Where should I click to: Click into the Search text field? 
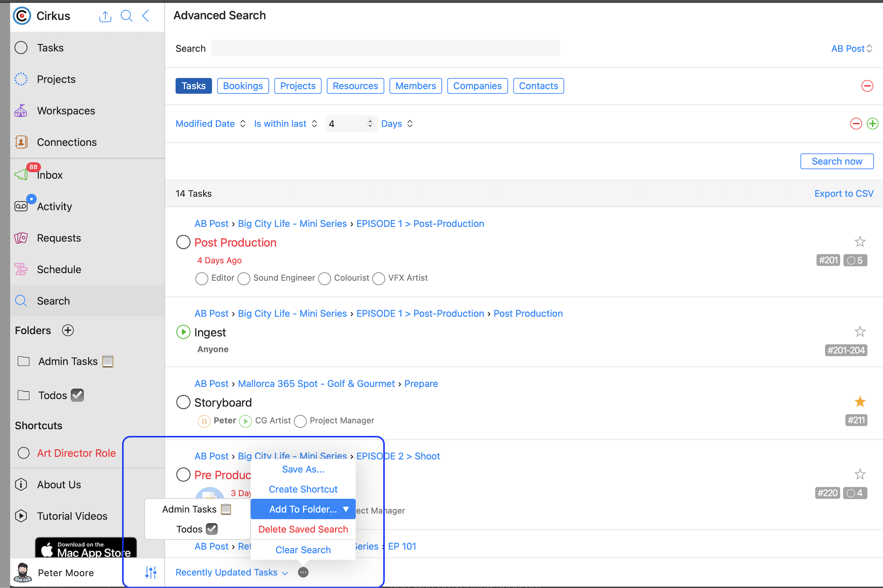tap(385, 48)
